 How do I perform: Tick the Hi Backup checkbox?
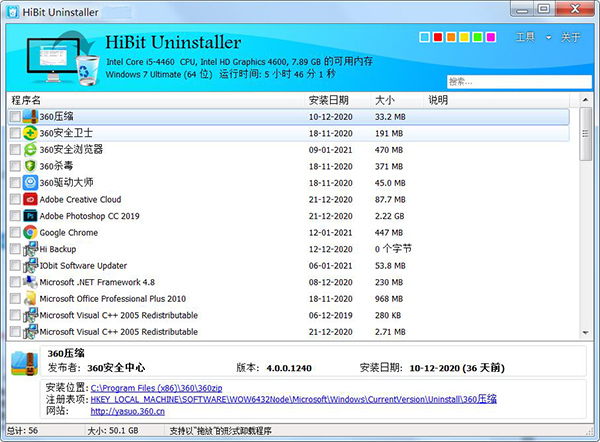[x=15, y=249]
